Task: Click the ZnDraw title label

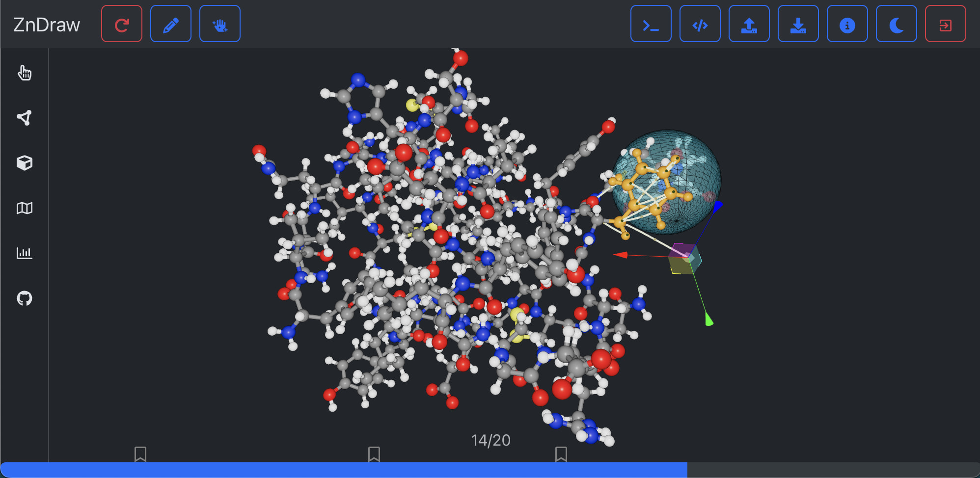Action: tap(47, 24)
